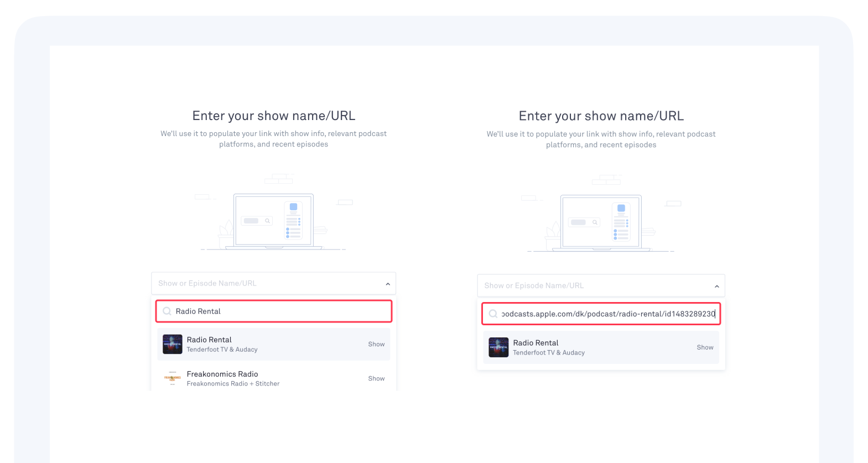
Task: Select Radio Rental result above Freakonomics Radio
Action: click(273, 344)
